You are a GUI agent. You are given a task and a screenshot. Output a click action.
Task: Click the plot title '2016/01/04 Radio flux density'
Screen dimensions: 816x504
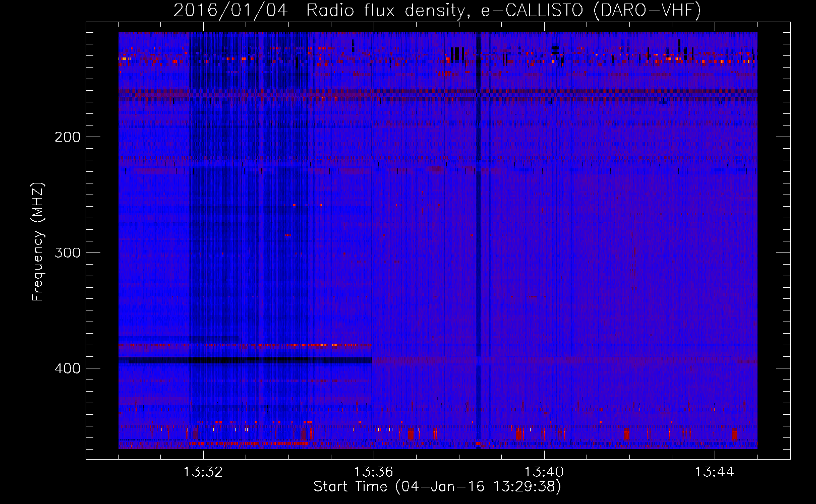[321, 11]
